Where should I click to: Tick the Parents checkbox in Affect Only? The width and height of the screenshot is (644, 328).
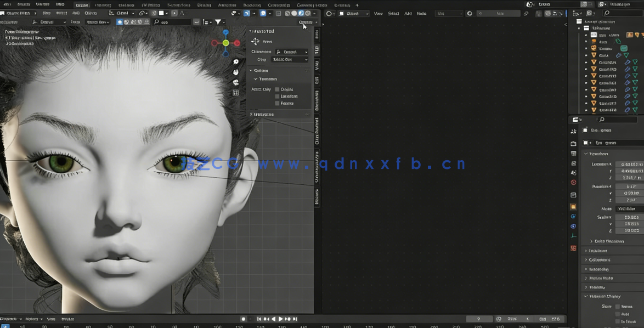pyautogui.click(x=276, y=103)
